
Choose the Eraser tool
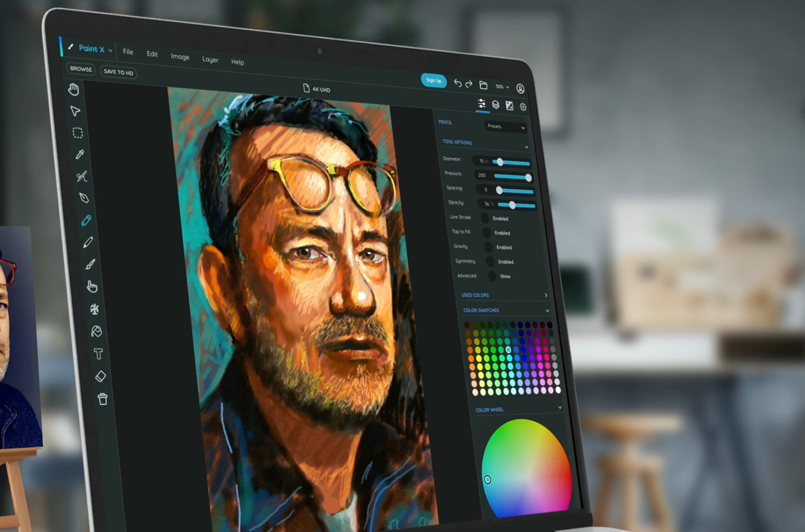(x=100, y=376)
